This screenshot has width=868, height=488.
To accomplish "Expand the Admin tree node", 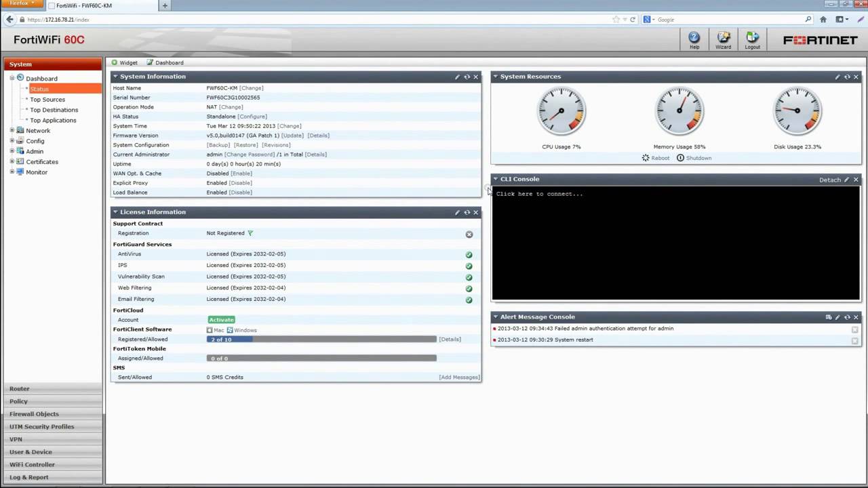I will [12, 151].
